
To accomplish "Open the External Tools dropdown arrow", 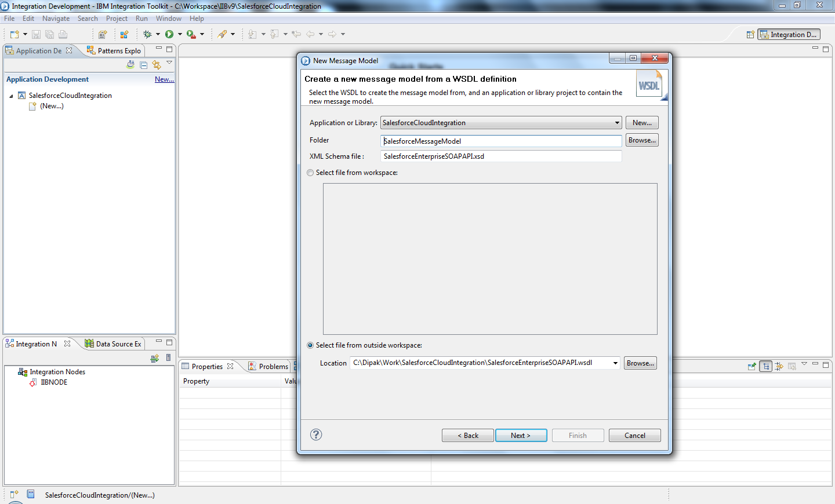I will 202,34.
